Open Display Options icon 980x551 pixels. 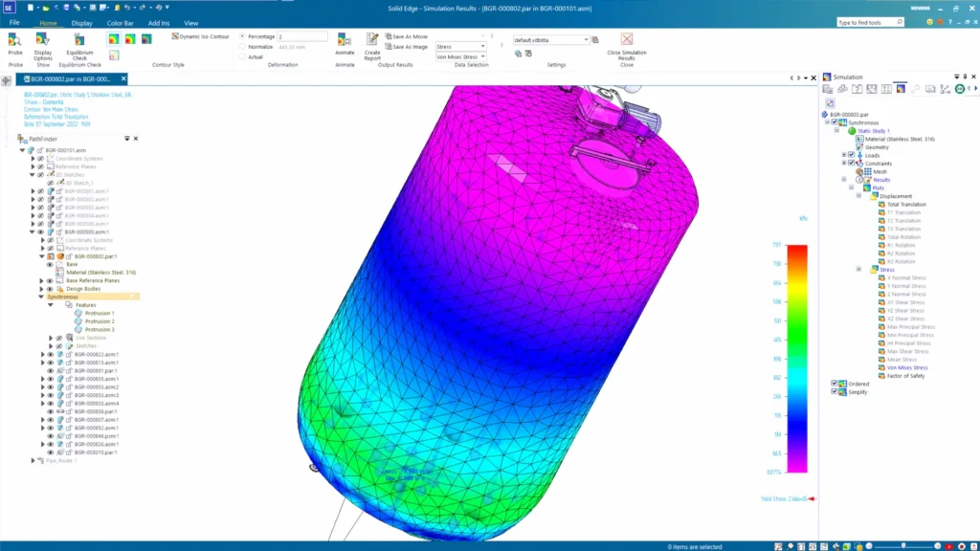[42, 40]
